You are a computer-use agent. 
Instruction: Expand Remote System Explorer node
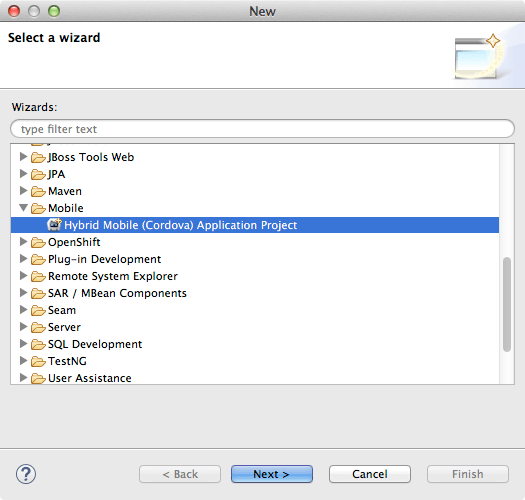click(x=23, y=276)
